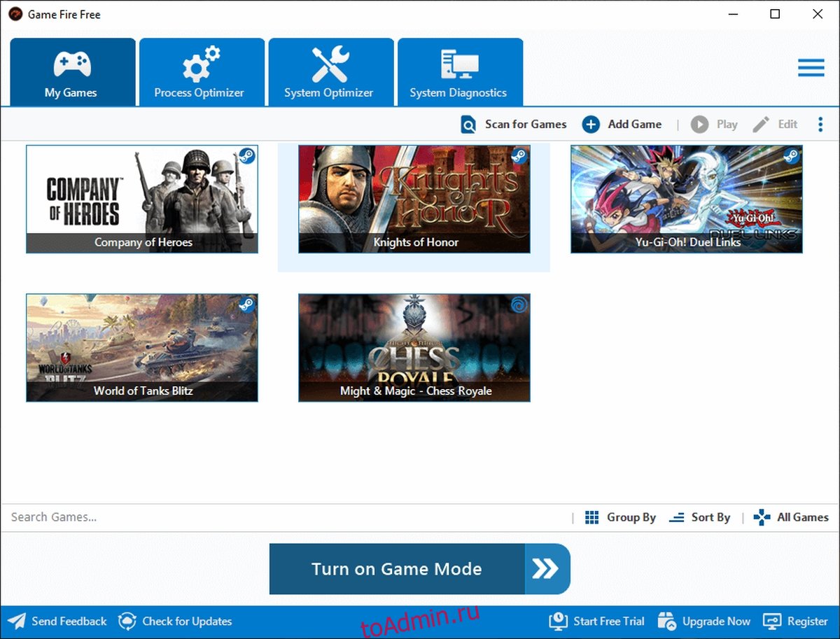The height and width of the screenshot is (639, 840).
Task: Select the World of Tanks Blitz thumbnail
Action: point(142,347)
